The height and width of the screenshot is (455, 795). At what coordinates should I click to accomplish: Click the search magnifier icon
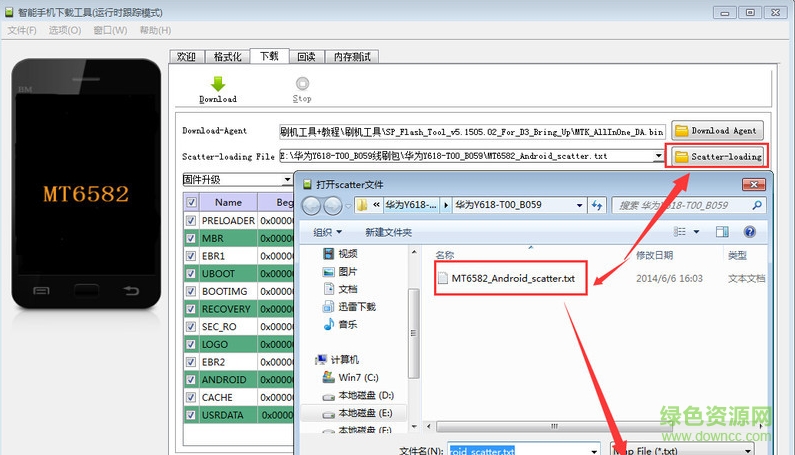[x=757, y=205]
